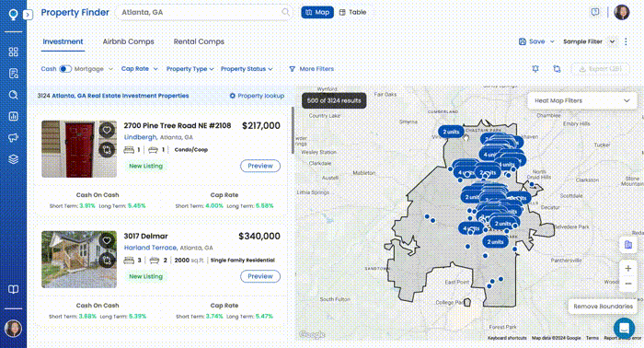Switch to Table view
This screenshot has height=348, width=644.
click(x=352, y=12)
